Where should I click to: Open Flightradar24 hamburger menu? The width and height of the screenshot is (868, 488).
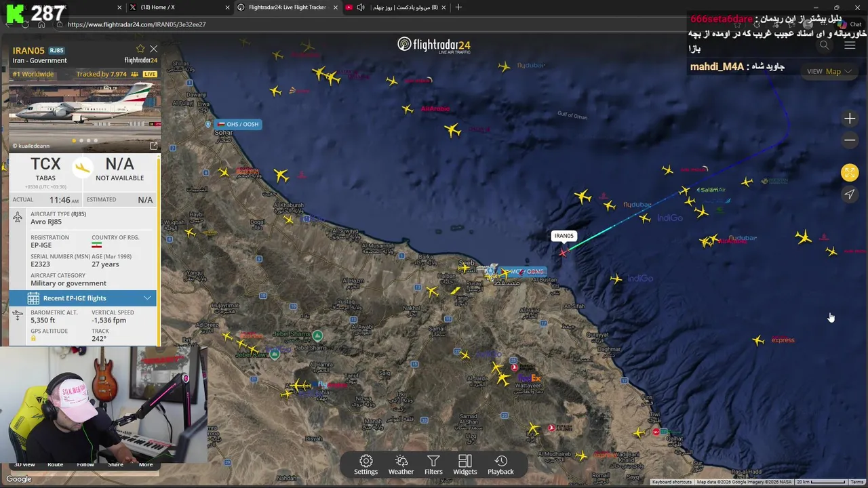click(x=850, y=45)
